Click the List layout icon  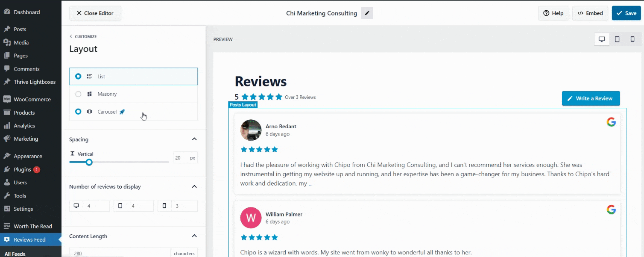pyautogui.click(x=90, y=77)
